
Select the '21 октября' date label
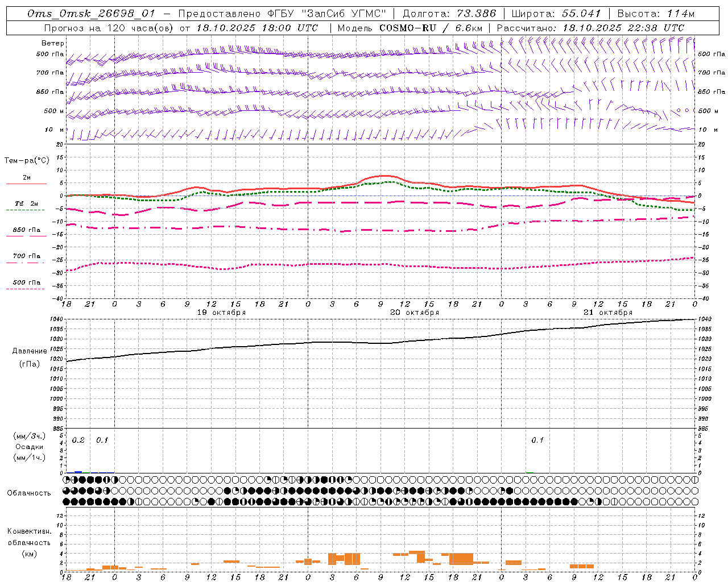coord(608,312)
